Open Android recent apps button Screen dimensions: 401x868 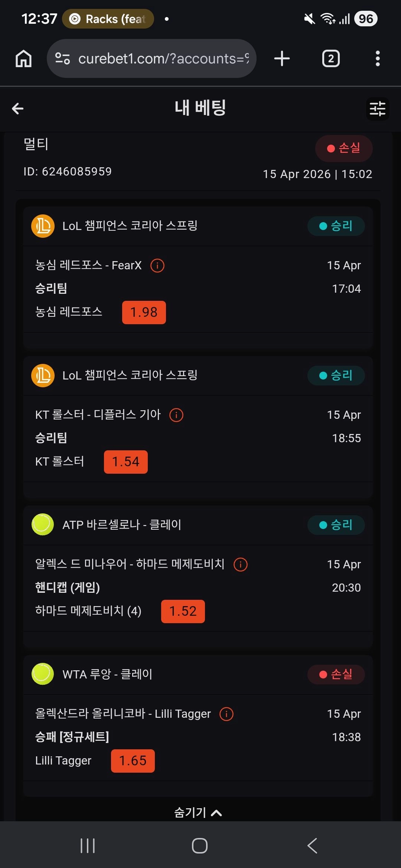[88, 846]
